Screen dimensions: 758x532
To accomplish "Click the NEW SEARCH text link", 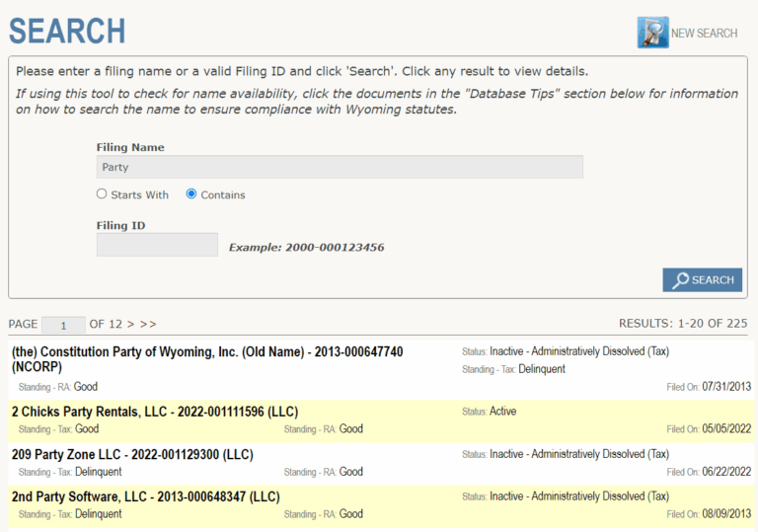I will tap(704, 34).
